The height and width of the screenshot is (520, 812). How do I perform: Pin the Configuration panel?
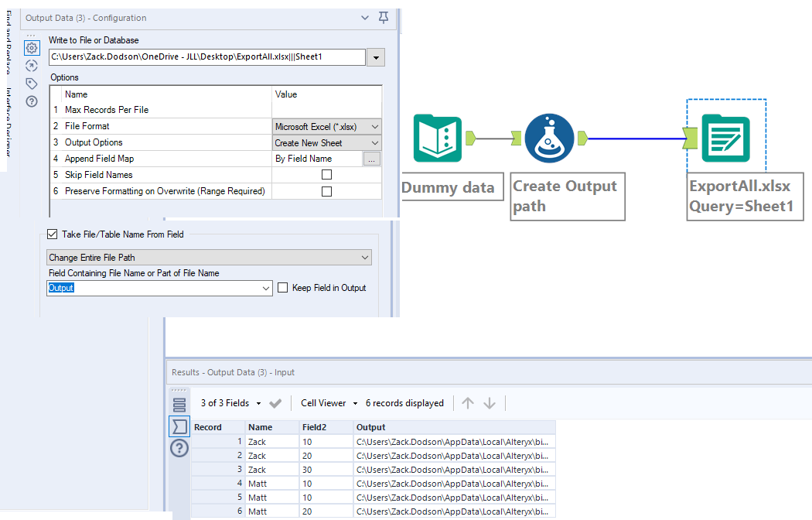(x=384, y=18)
